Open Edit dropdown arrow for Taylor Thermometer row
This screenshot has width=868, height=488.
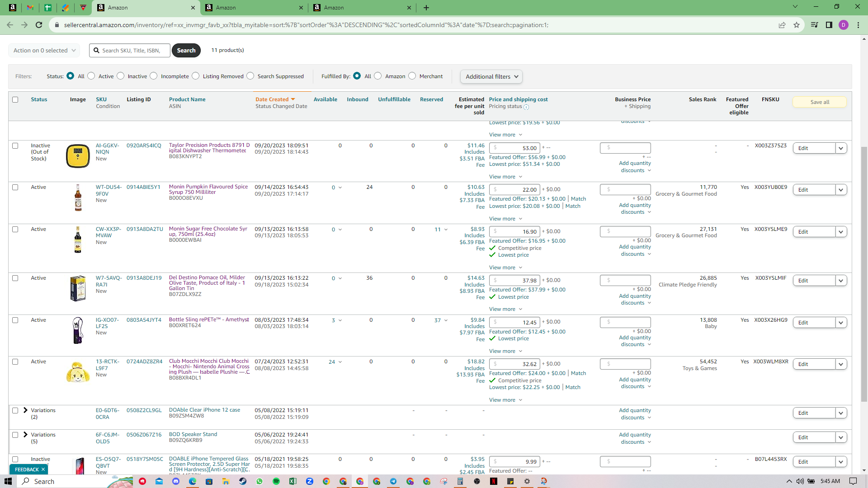pos(841,148)
